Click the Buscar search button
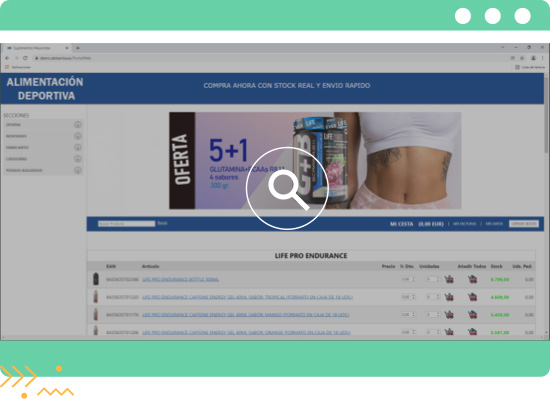 [x=162, y=223]
